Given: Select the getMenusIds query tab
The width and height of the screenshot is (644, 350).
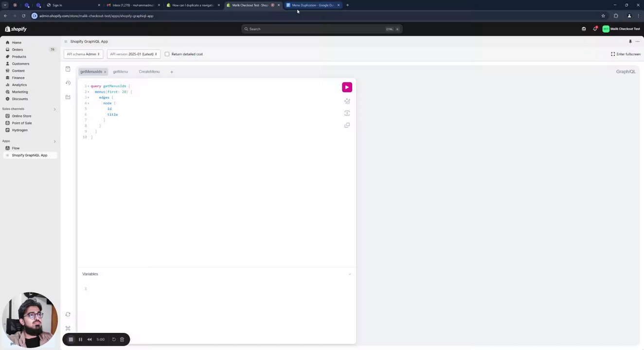Looking at the screenshot, I should (91, 71).
